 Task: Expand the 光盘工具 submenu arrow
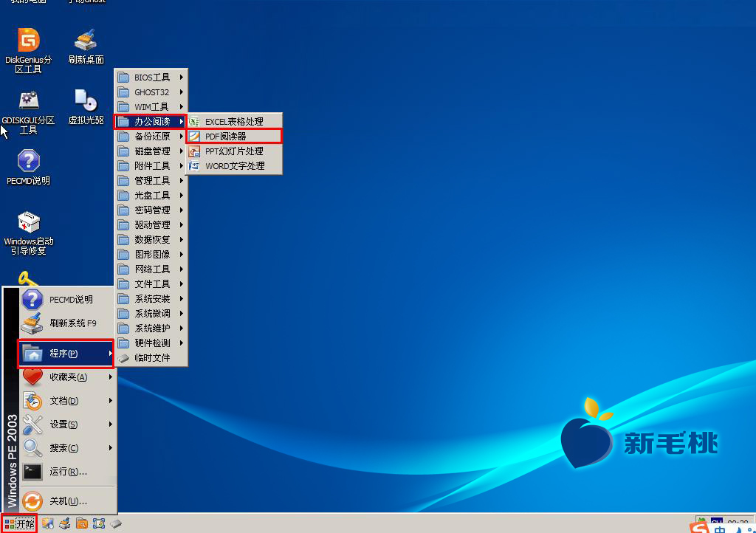tap(182, 195)
